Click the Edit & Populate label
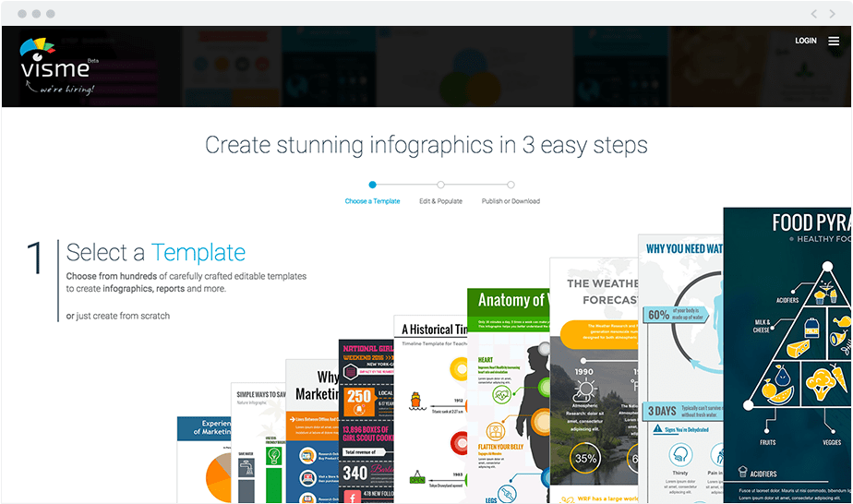 coord(440,201)
